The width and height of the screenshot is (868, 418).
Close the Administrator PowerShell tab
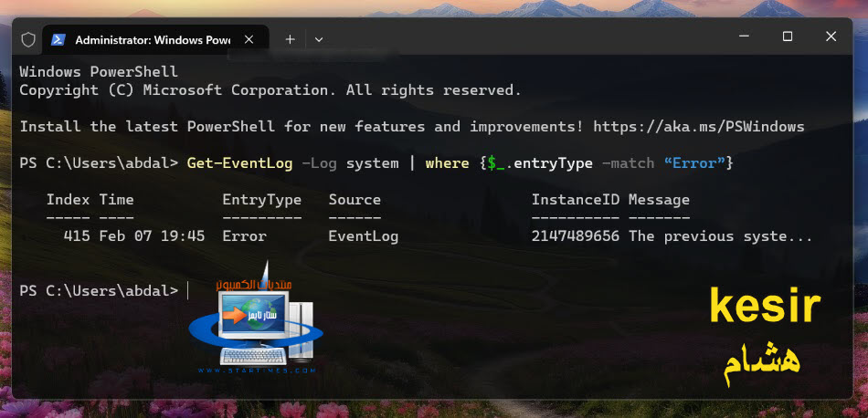click(249, 40)
